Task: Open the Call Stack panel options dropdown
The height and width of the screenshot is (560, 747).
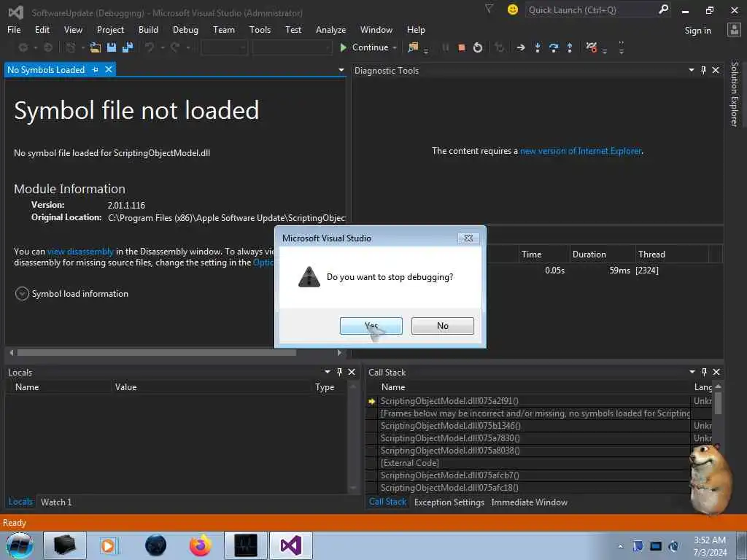Action: coord(692,372)
